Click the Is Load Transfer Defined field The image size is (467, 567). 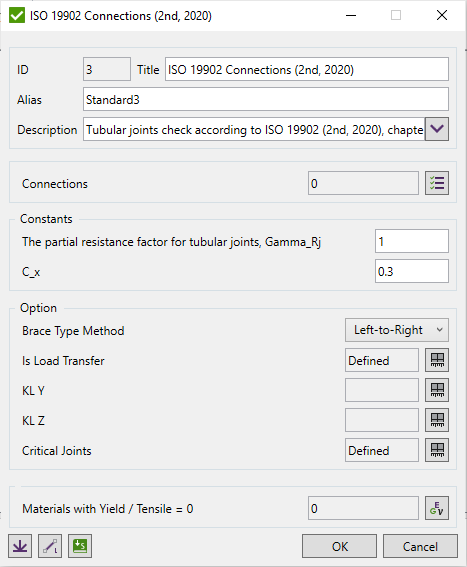382,360
